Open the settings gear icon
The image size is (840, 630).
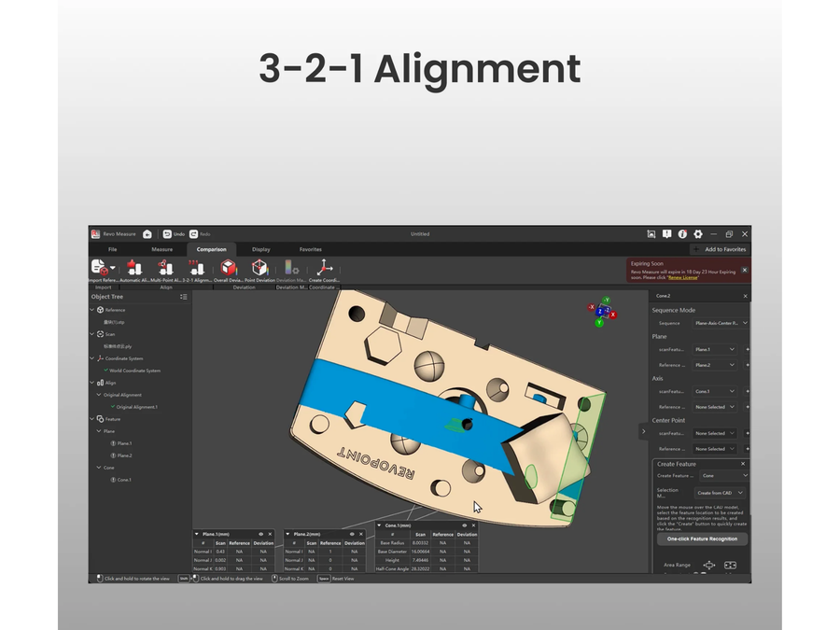point(698,234)
